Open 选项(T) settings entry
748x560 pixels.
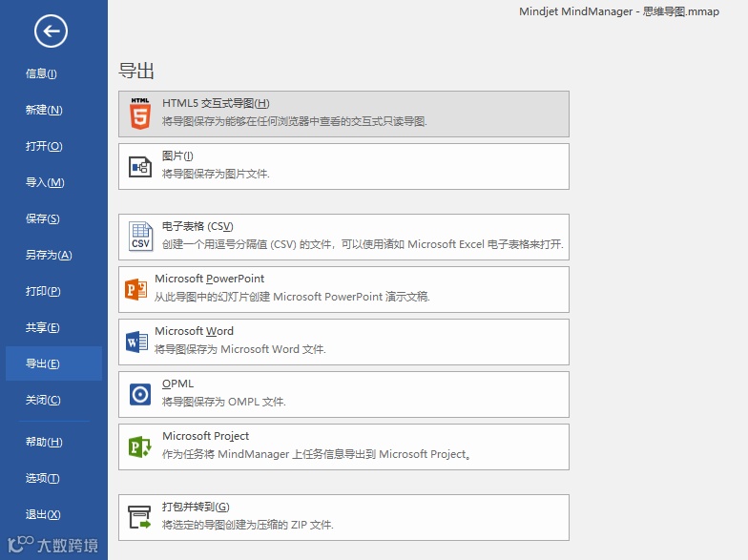coord(42,478)
